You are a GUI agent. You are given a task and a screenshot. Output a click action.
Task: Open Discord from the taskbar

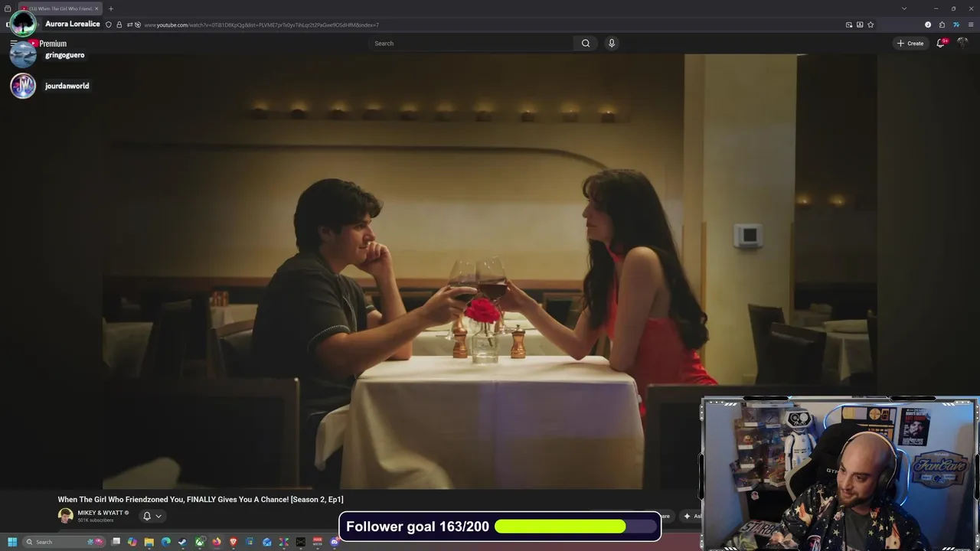[x=335, y=542]
